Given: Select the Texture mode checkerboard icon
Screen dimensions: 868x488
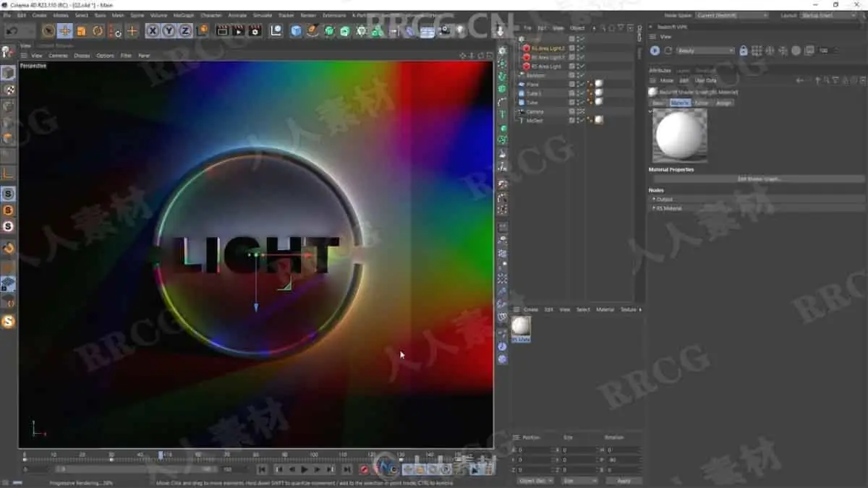Looking at the screenshot, I should (x=9, y=90).
